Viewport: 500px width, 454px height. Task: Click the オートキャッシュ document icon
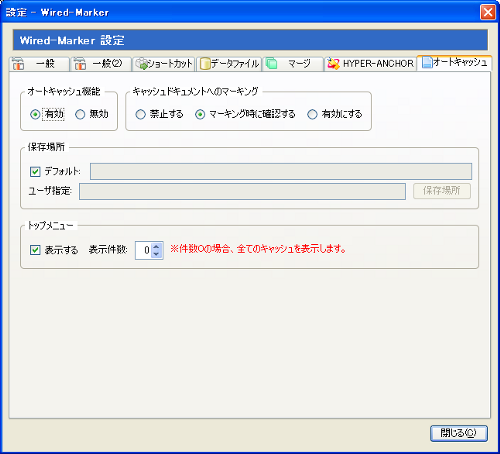[427, 62]
